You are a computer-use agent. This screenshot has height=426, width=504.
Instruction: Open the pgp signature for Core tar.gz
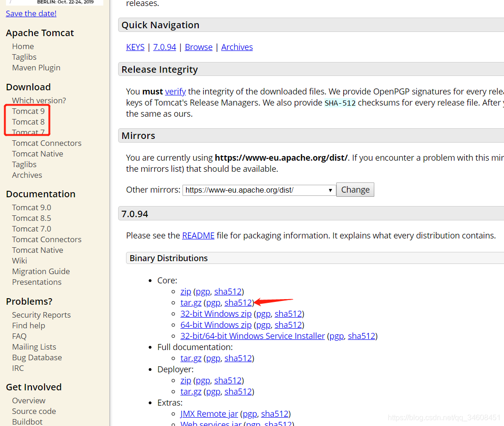(213, 303)
